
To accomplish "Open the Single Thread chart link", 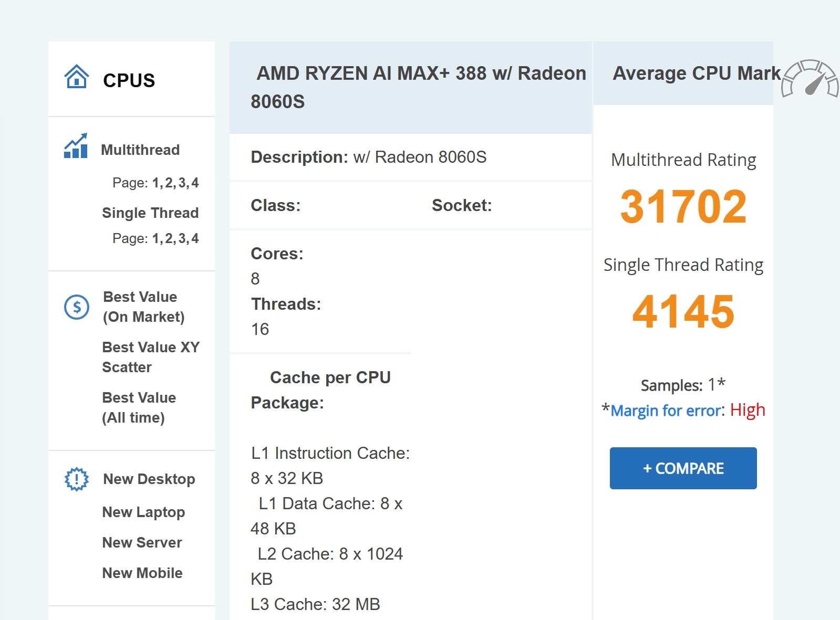I will [x=150, y=213].
